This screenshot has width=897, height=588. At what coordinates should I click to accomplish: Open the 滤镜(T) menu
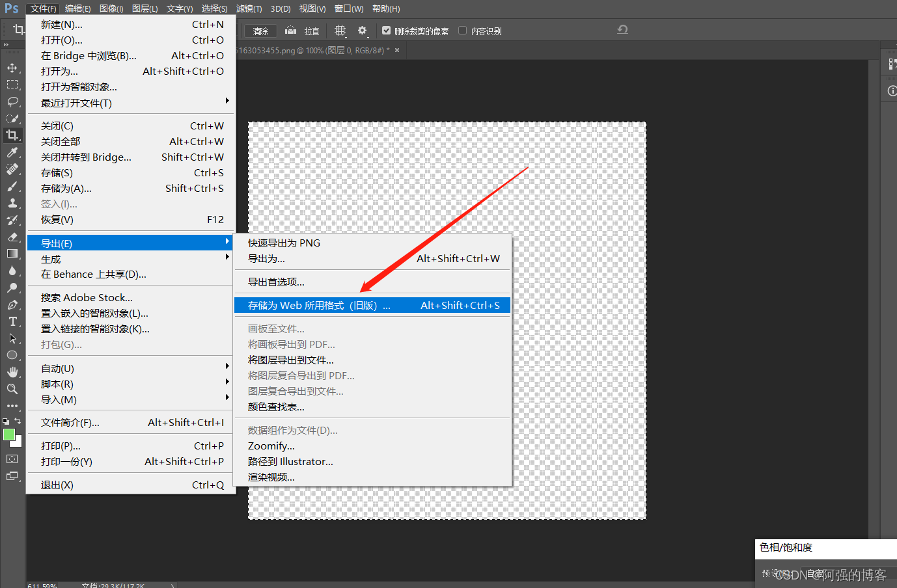249,8
